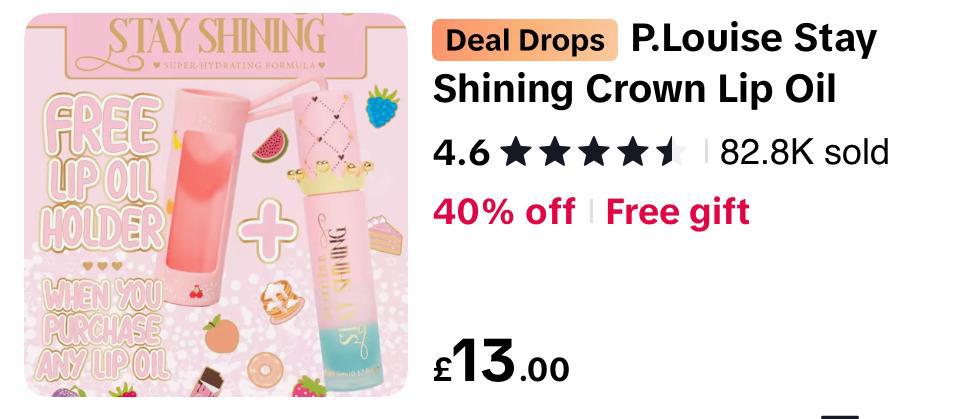Screen dimensions: 960x419
Task: Click the 40% off discount label
Action: click(504, 211)
